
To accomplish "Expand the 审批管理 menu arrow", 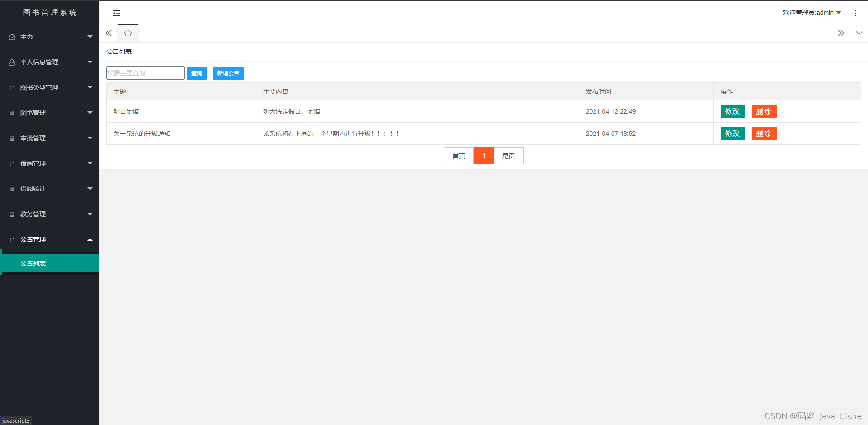I will click(90, 138).
